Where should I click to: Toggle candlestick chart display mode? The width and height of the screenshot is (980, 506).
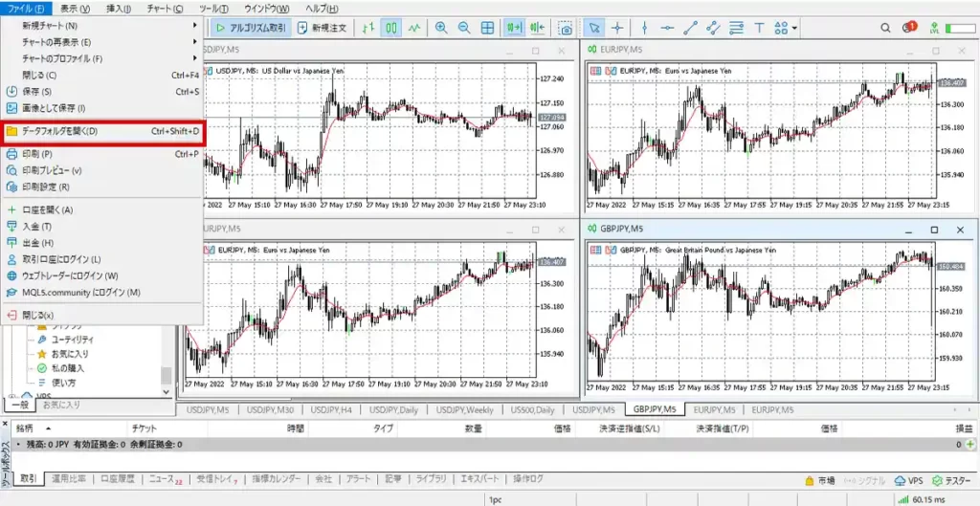[x=392, y=29]
